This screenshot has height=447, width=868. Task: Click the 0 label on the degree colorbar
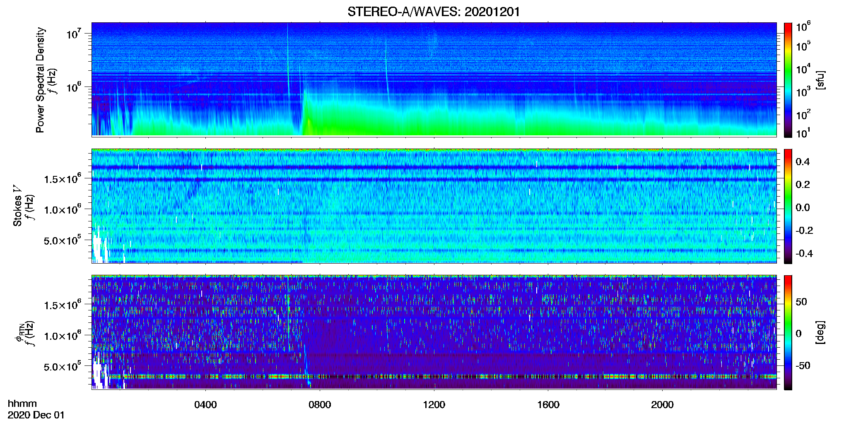799,334
